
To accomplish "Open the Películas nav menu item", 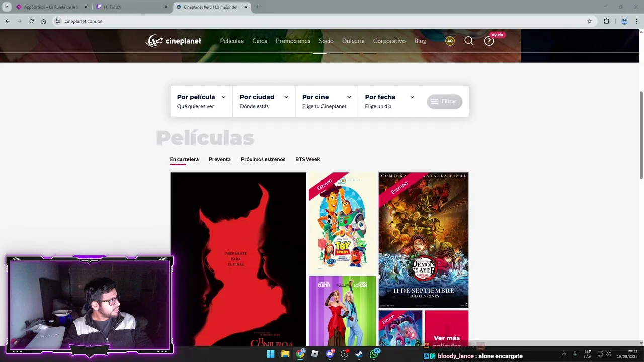I will click(x=231, y=41).
